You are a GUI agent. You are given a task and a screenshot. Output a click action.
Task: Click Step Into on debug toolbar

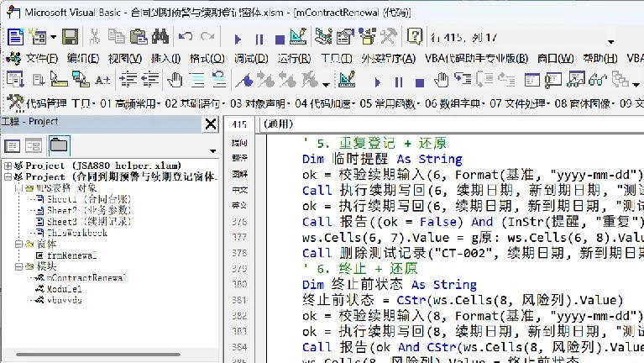[463, 78]
